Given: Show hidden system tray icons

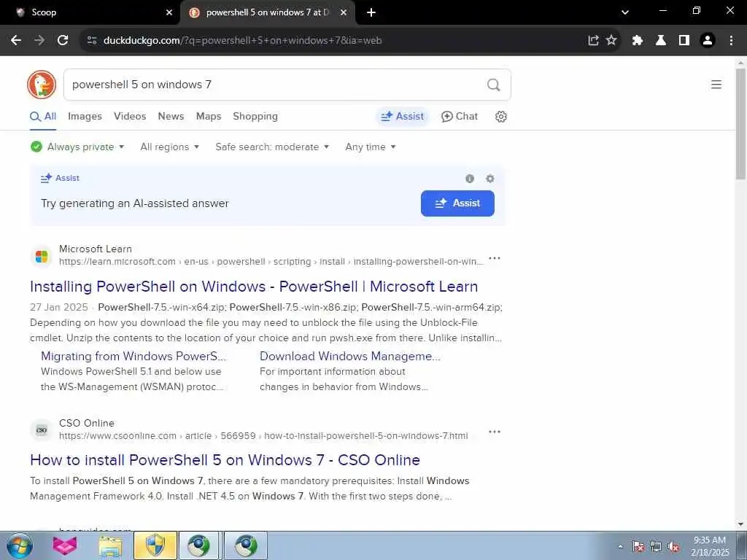Looking at the screenshot, I should tap(620, 546).
